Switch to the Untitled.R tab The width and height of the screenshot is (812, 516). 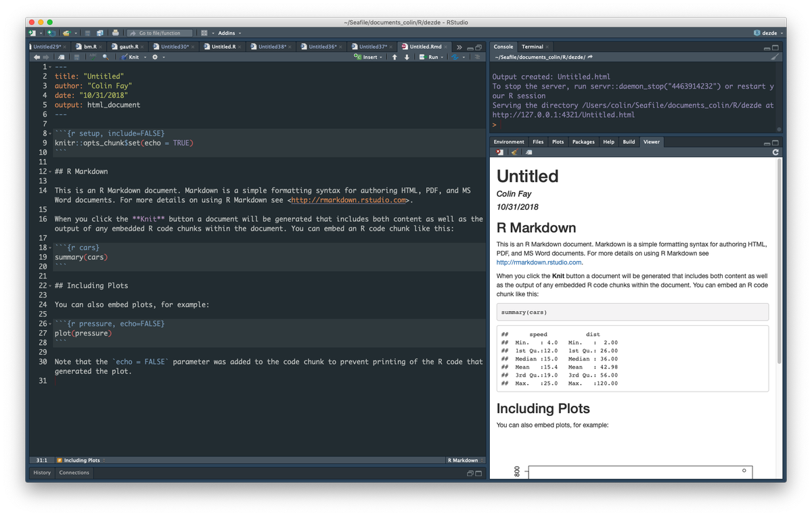click(x=223, y=47)
